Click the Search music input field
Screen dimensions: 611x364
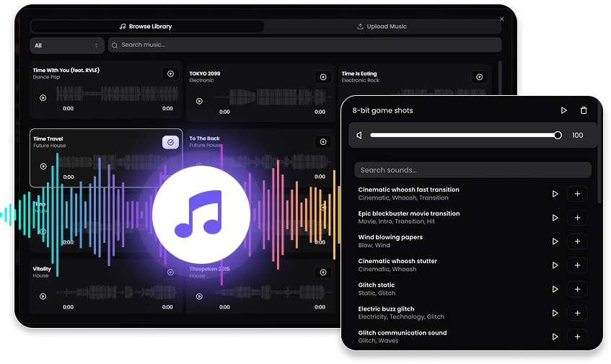tap(303, 45)
